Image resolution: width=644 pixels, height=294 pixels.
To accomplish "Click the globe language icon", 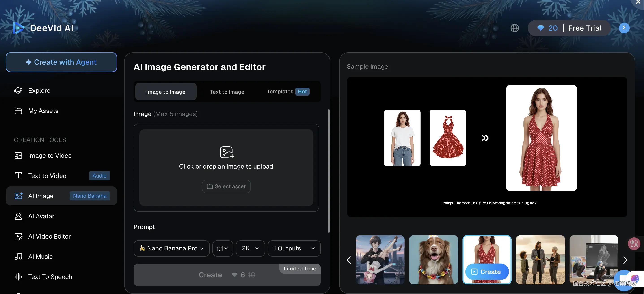I will tap(514, 28).
